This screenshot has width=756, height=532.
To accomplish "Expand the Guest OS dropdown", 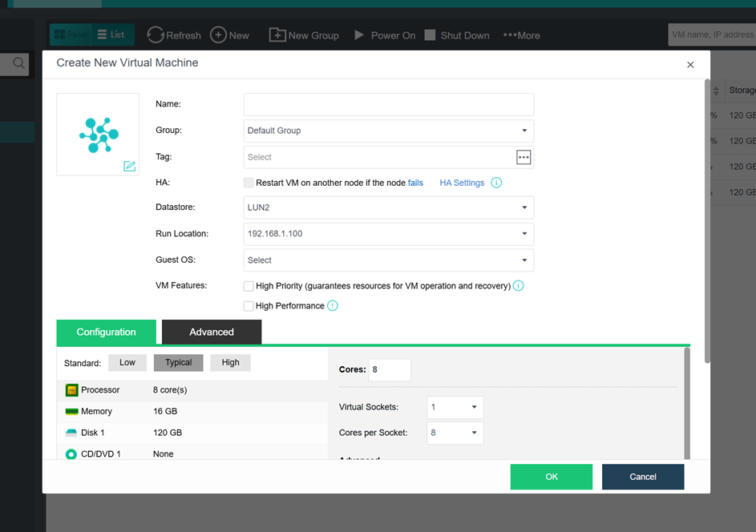I will click(388, 260).
